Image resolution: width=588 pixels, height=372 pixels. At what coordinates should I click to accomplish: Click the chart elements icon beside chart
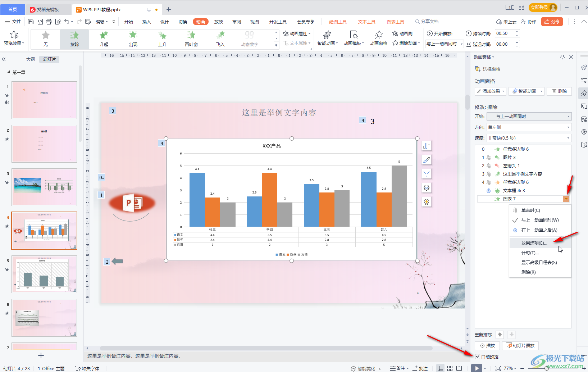427,146
